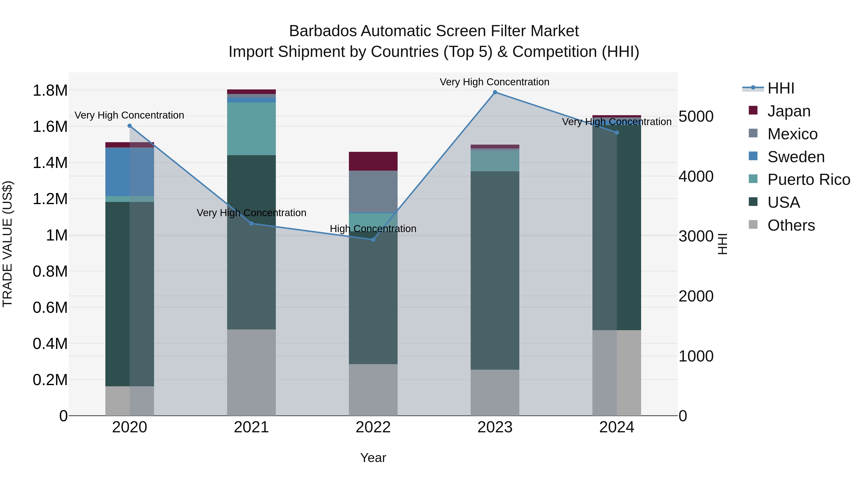Click the 2023 Puerto Rico bar segment
The height and width of the screenshot is (488, 868).
click(x=495, y=161)
